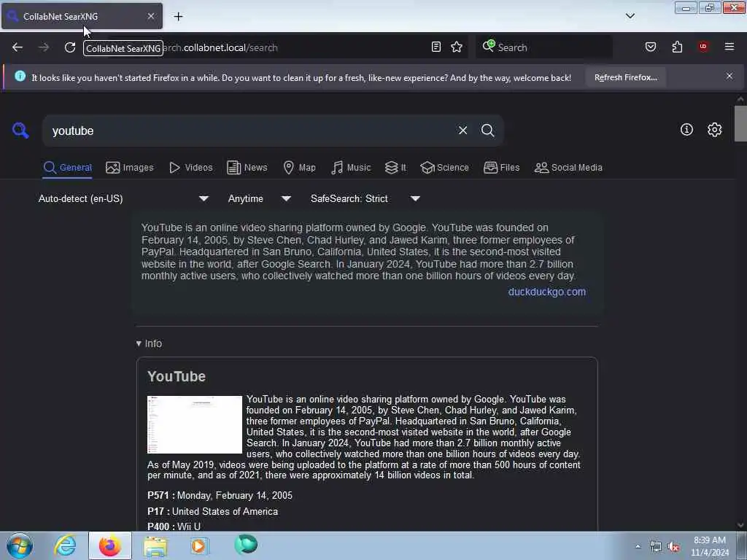Screen dimensions: 747x560
Task: Open the Extensions puzzle icon
Action: 677,47
